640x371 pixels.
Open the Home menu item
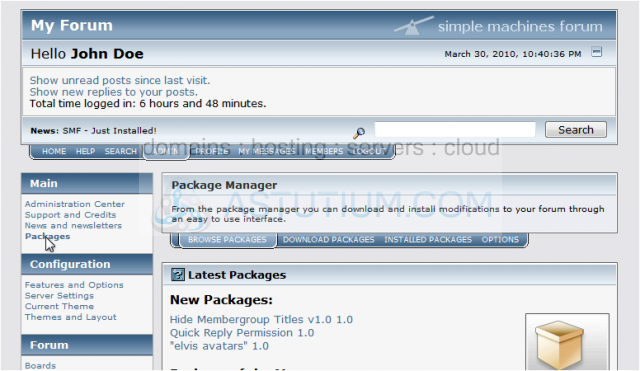coord(54,151)
